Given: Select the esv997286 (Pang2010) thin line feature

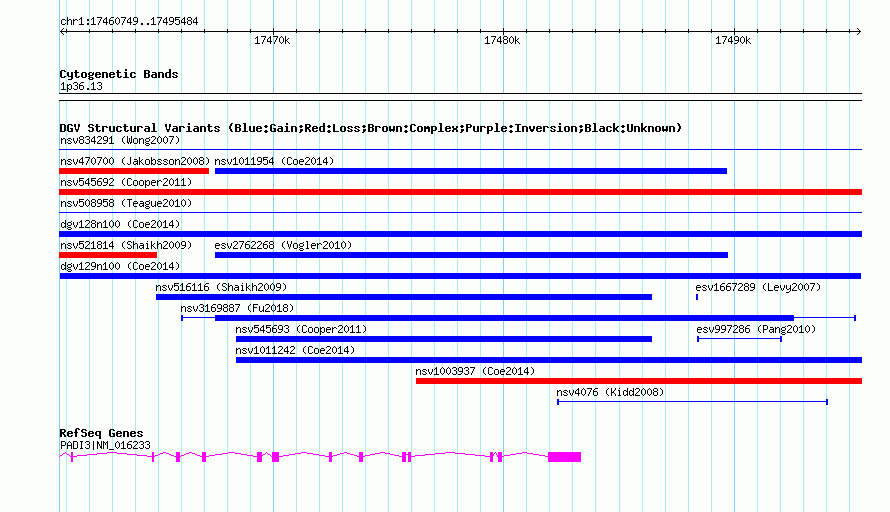Looking at the screenshot, I should (739, 339).
